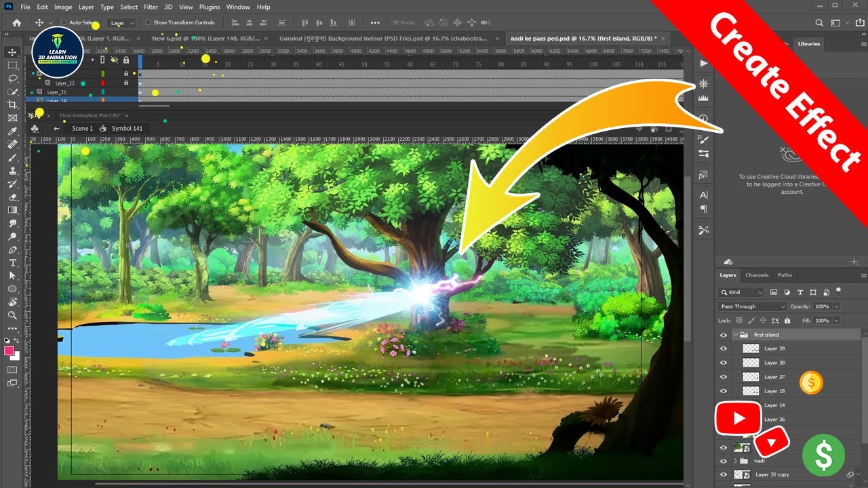Screen dimensions: 868x488
Task: Hide the first island group
Action: coord(723,335)
